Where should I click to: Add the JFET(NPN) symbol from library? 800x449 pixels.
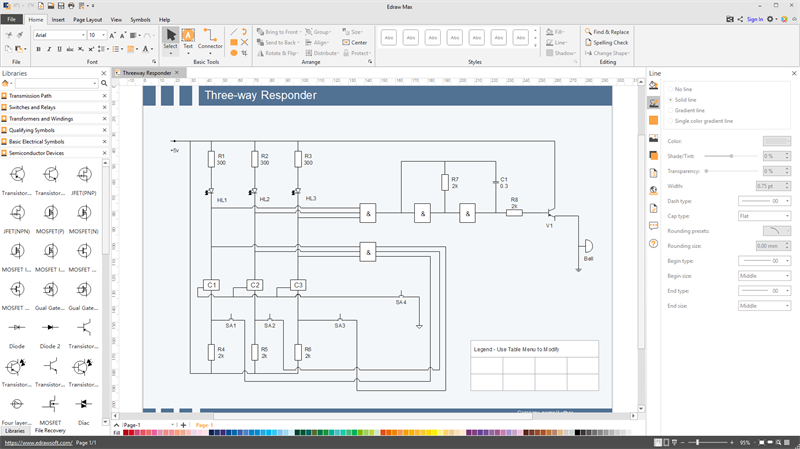(17, 218)
